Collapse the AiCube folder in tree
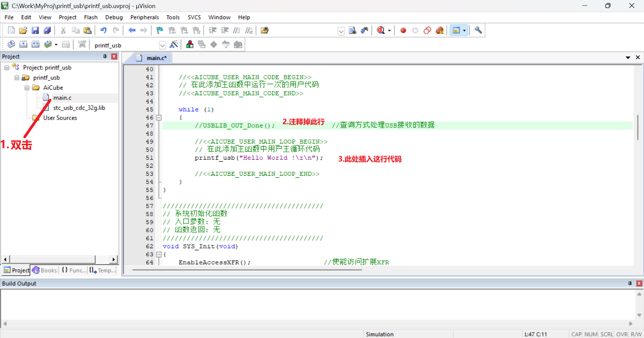Viewport: 644px width, 338px height. [x=27, y=88]
